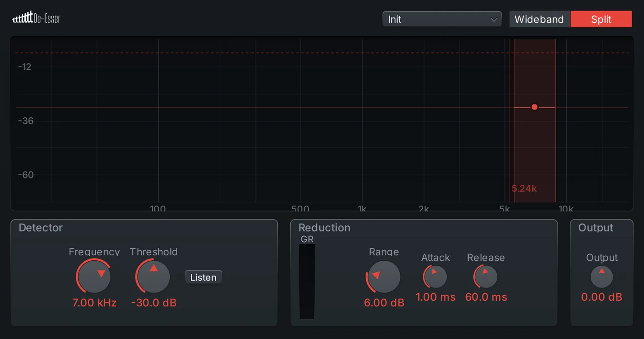Click the -36 dB scale label

(x=26, y=121)
